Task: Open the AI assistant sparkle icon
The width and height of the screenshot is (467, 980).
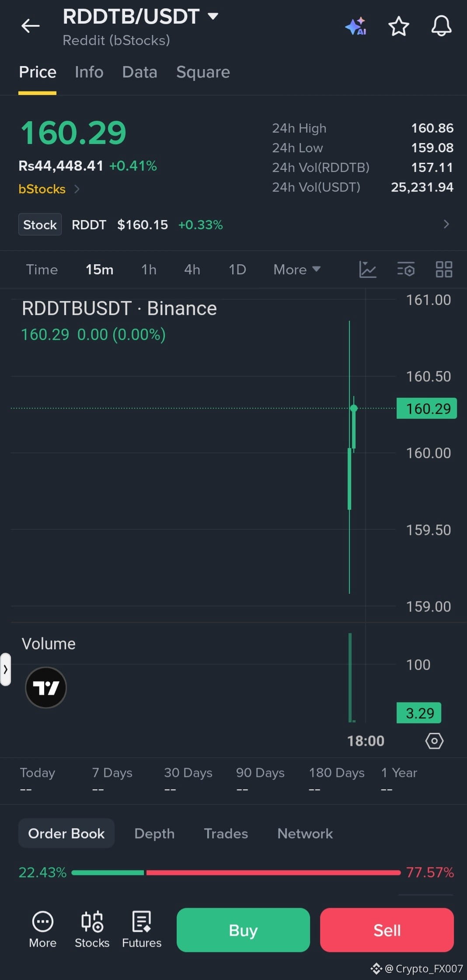Action: (356, 26)
